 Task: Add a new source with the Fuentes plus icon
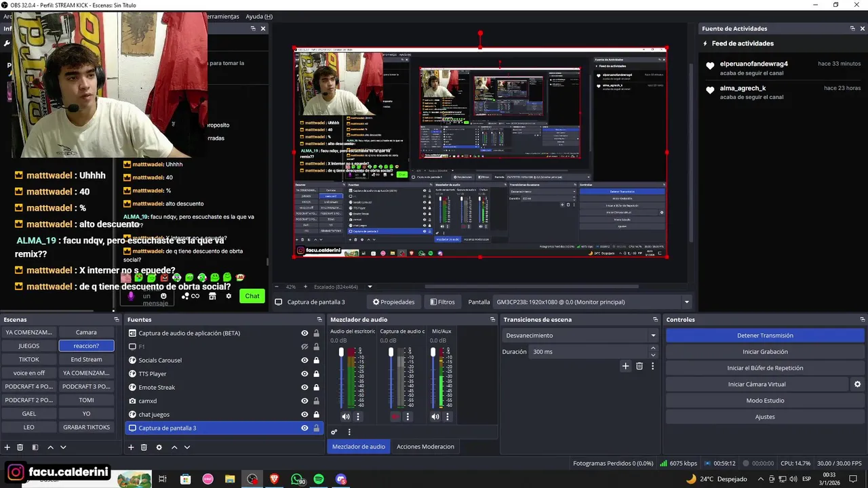131,447
